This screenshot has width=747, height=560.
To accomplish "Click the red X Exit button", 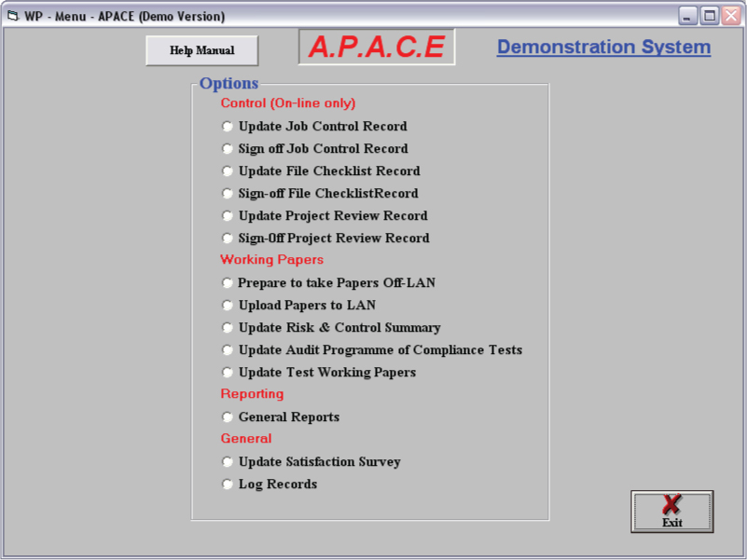I will (x=671, y=511).
